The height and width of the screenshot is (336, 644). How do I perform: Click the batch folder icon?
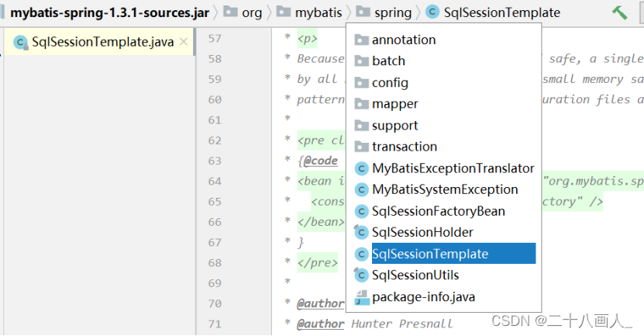tap(361, 61)
